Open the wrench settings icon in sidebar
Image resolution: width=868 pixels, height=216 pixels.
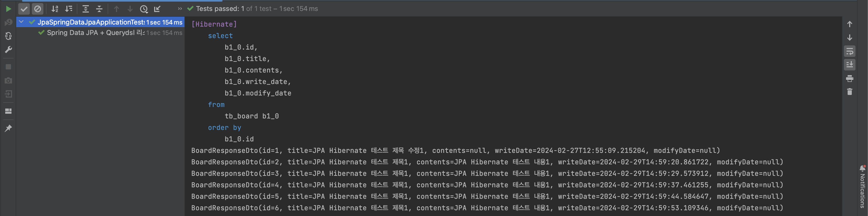(x=8, y=50)
